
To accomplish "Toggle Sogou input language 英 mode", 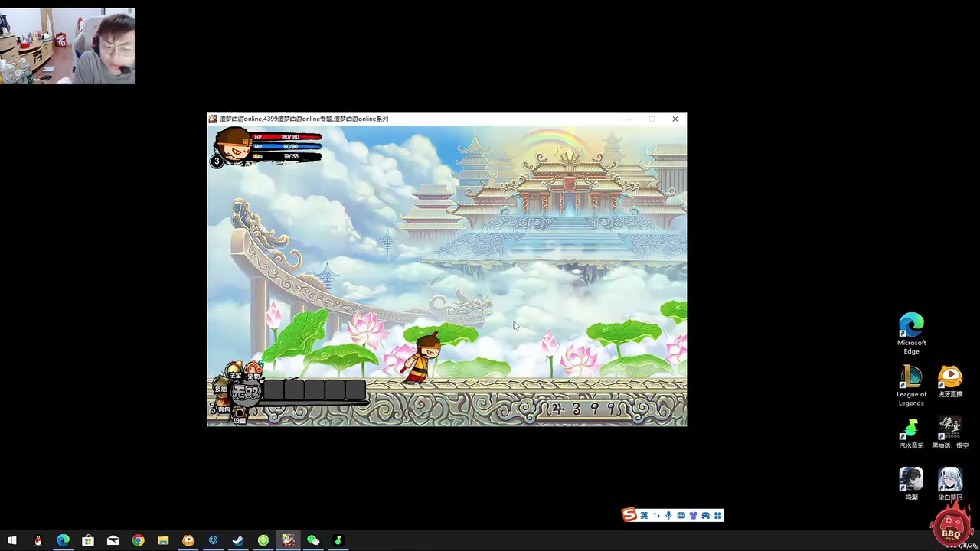I will (x=644, y=515).
